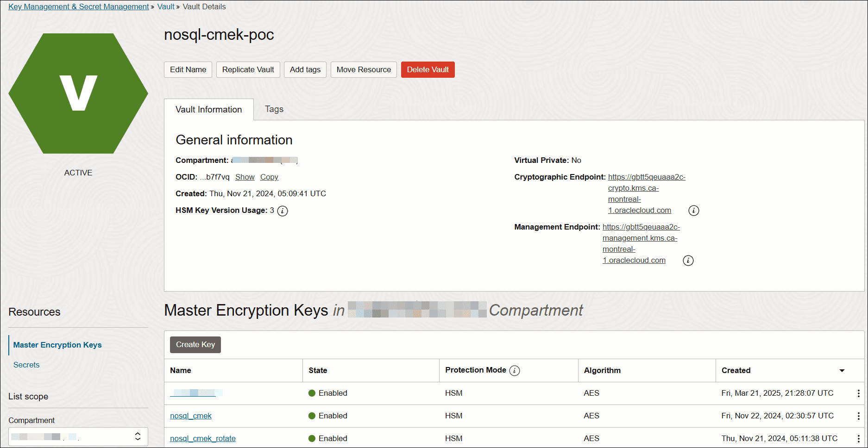Click the AES cell in the nosql_cmek_rotate row
Viewport: 868px width, 448px height.
pos(591,438)
